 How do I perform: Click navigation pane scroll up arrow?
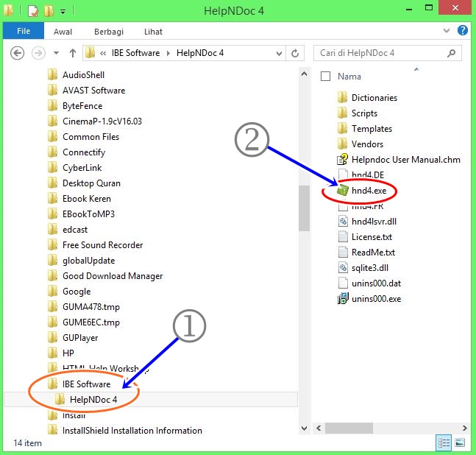(x=304, y=74)
